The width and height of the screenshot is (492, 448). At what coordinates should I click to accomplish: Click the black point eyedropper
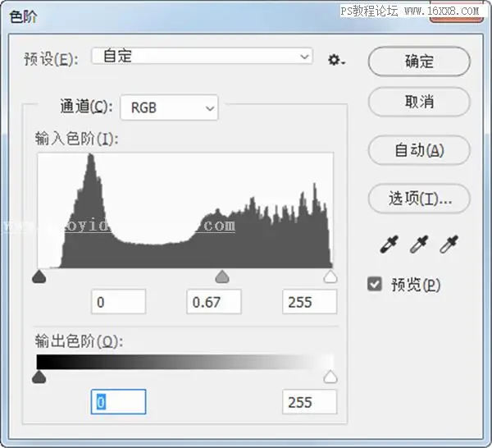(x=389, y=244)
